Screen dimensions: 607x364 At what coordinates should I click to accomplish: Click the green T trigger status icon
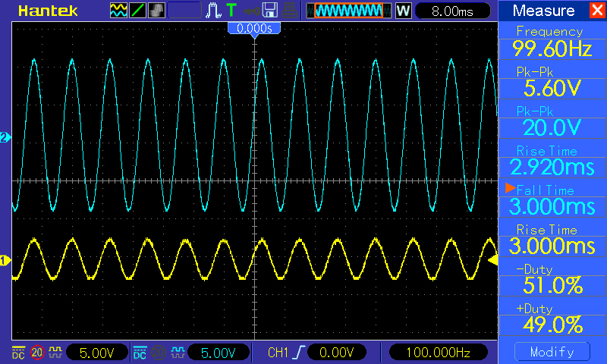231,11
